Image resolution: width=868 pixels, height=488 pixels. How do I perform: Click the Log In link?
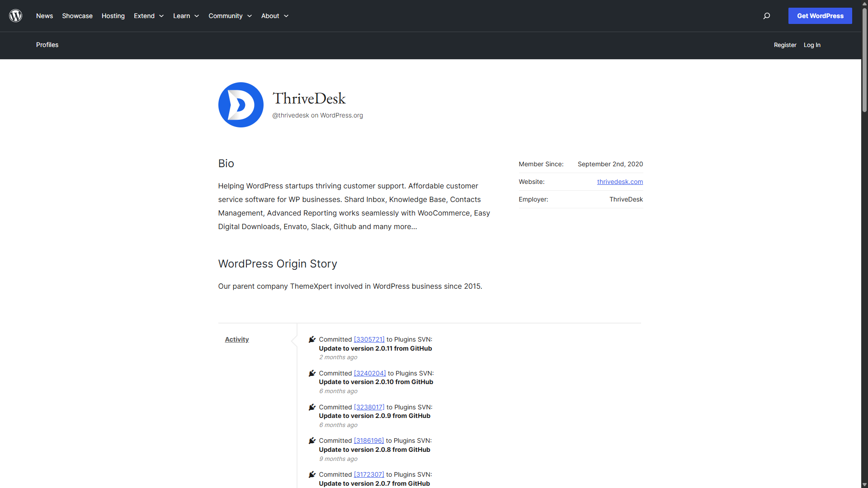tap(812, 45)
